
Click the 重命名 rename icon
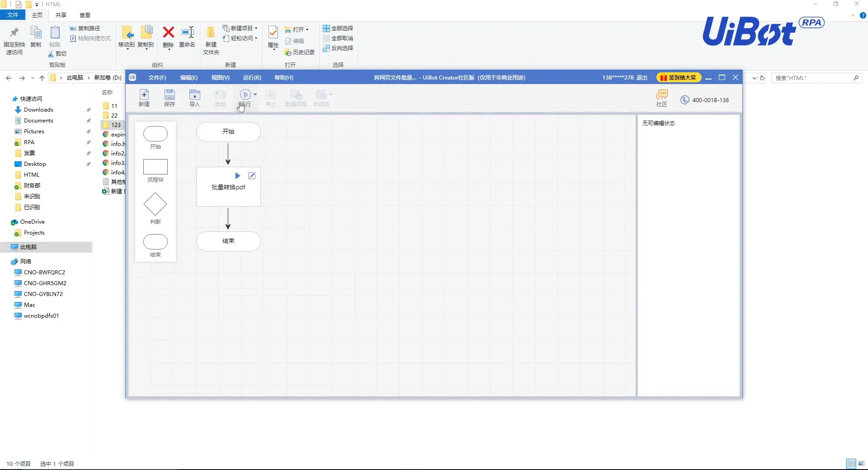[x=188, y=32]
